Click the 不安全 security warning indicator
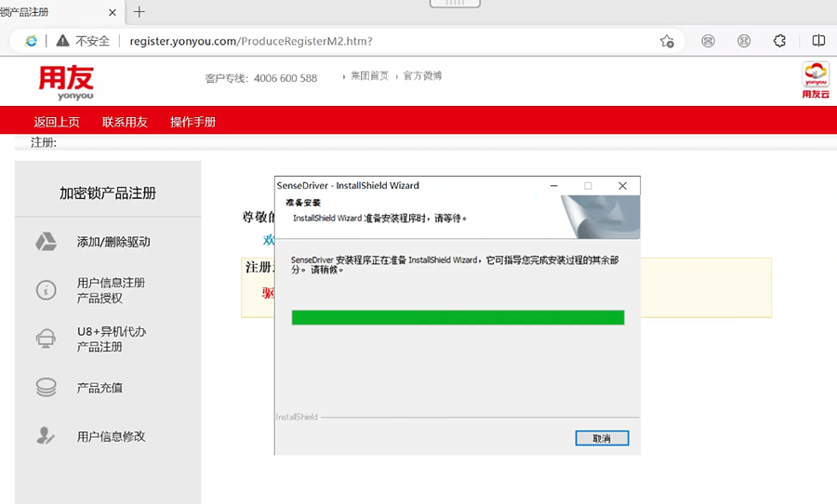The height and width of the screenshot is (504, 837). tap(83, 41)
